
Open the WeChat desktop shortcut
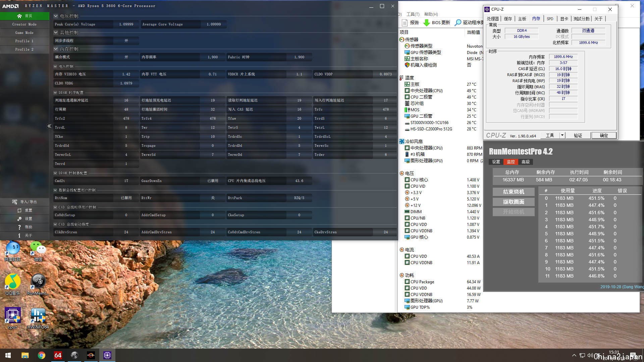[x=38, y=251]
